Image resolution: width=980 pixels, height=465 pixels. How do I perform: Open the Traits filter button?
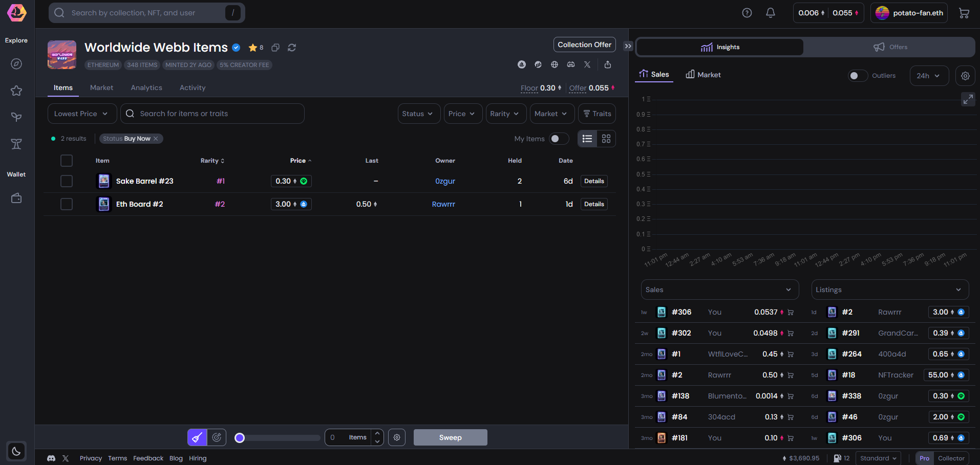pos(597,114)
